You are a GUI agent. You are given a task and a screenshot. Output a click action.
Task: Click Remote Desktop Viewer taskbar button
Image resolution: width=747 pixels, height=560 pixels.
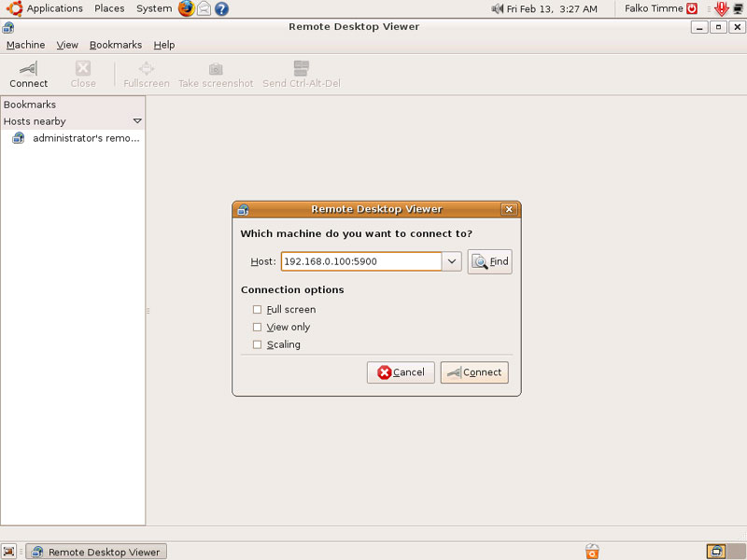(96, 552)
